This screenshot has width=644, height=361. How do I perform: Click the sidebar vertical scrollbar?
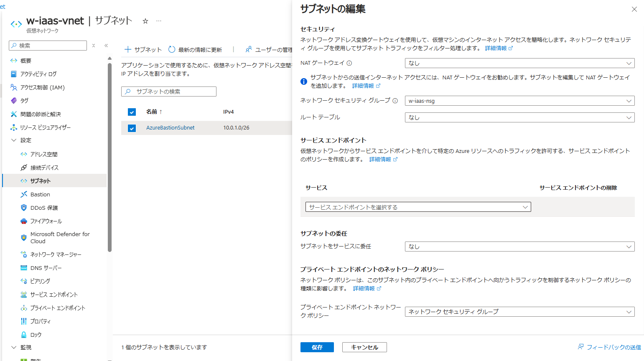[x=109, y=158]
